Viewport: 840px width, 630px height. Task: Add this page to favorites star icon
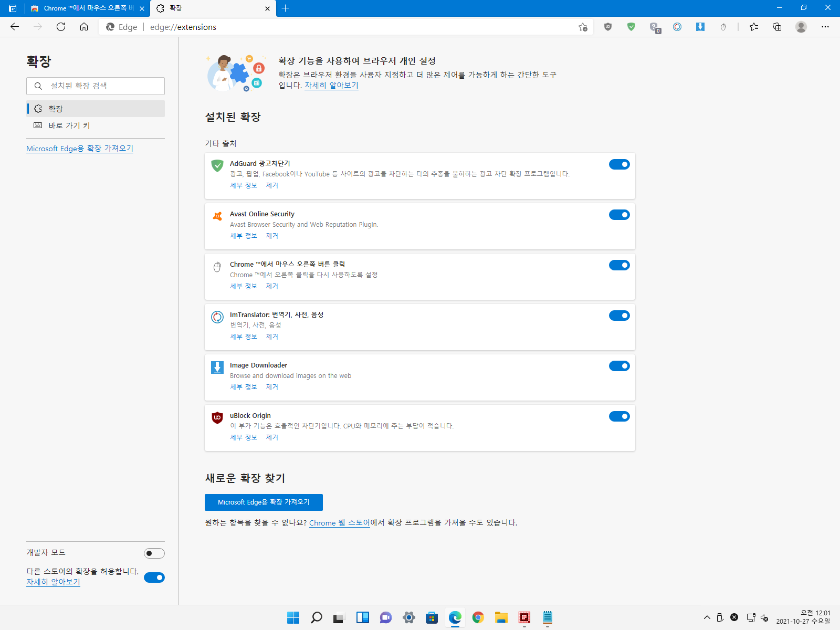click(x=583, y=27)
